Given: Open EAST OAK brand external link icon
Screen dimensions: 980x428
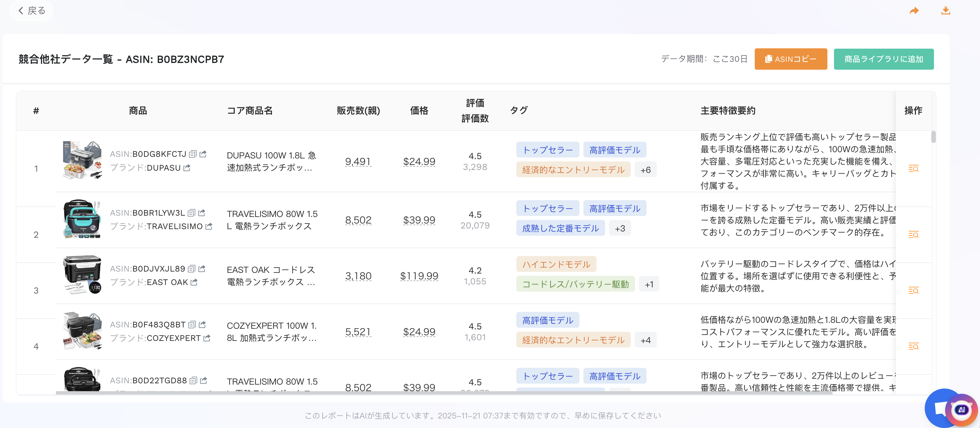Looking at the screenshot, I should 194,282.
